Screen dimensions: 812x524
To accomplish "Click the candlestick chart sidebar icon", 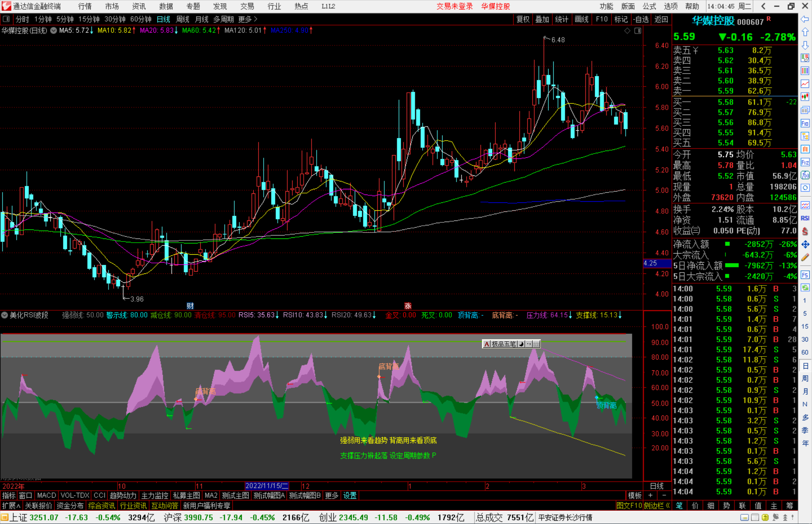I will (x=805, y=97).
